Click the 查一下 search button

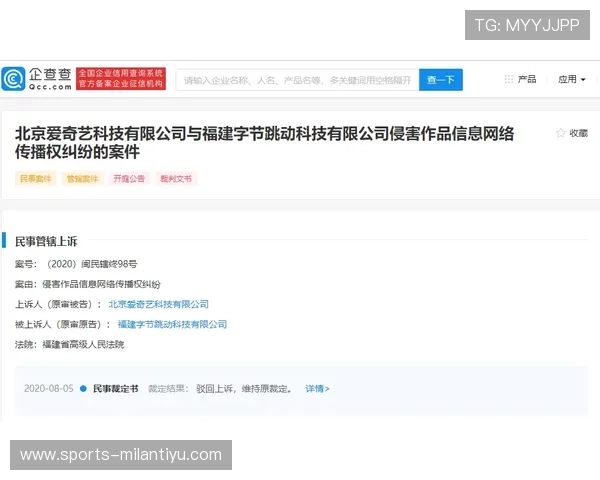(441, 80)
